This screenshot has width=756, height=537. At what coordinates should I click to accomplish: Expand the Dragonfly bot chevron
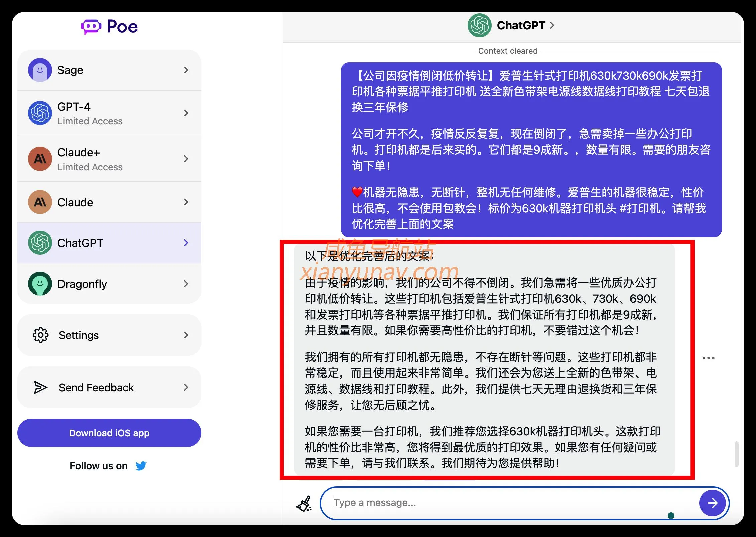point(186,284)
